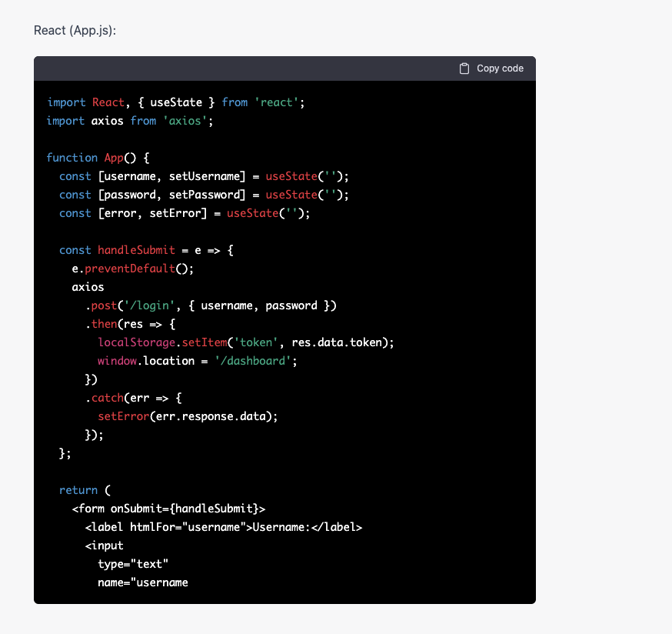Click the clipboard copy icon
Image resolution: width=672 pixels, height=634 pixels.
(464, 68)
